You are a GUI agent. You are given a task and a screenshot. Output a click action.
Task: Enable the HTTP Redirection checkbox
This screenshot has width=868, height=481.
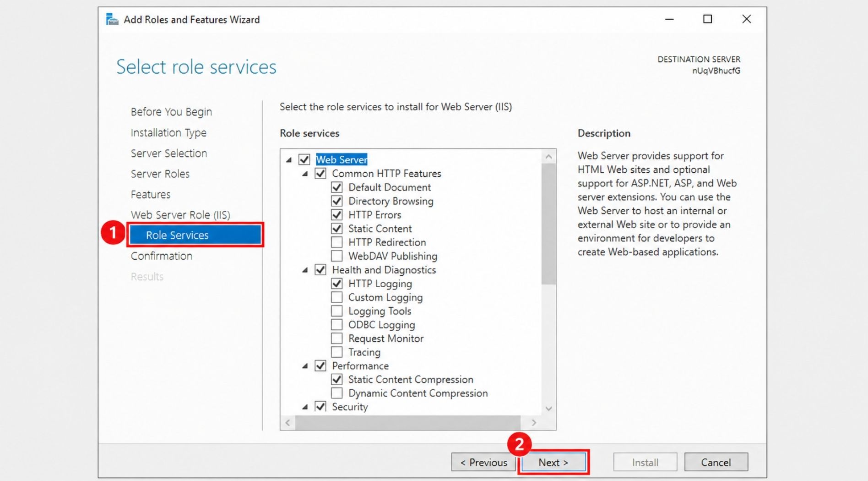[x=336, y=242]
